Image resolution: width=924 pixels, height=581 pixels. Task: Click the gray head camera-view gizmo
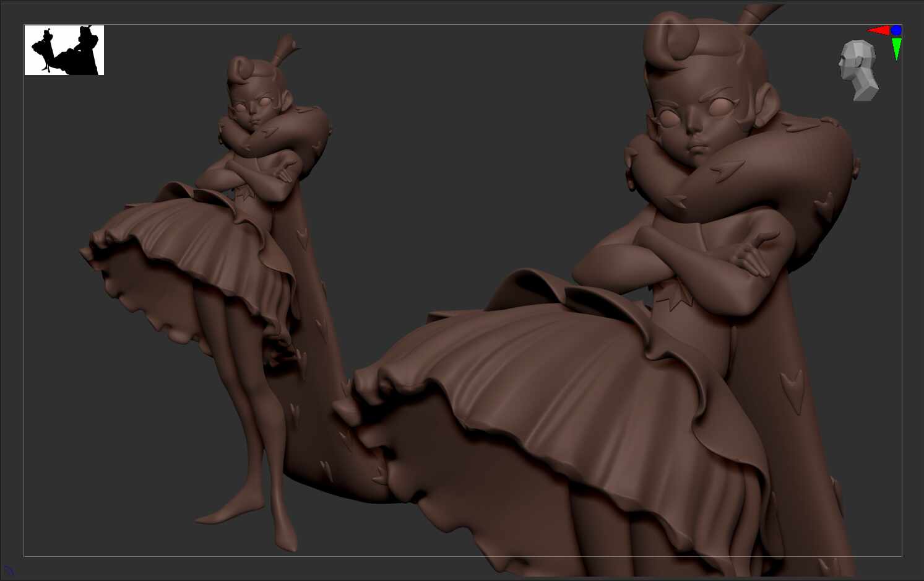coord(858,71)
